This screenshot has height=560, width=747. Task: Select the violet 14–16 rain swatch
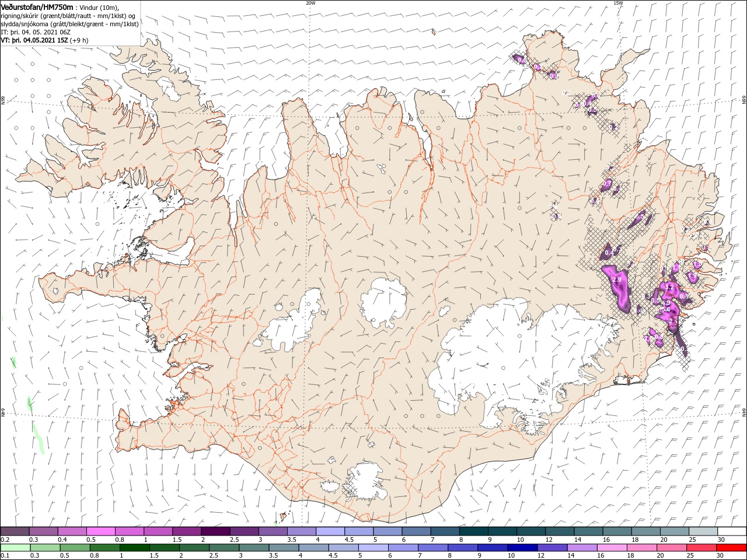point(582,548)
